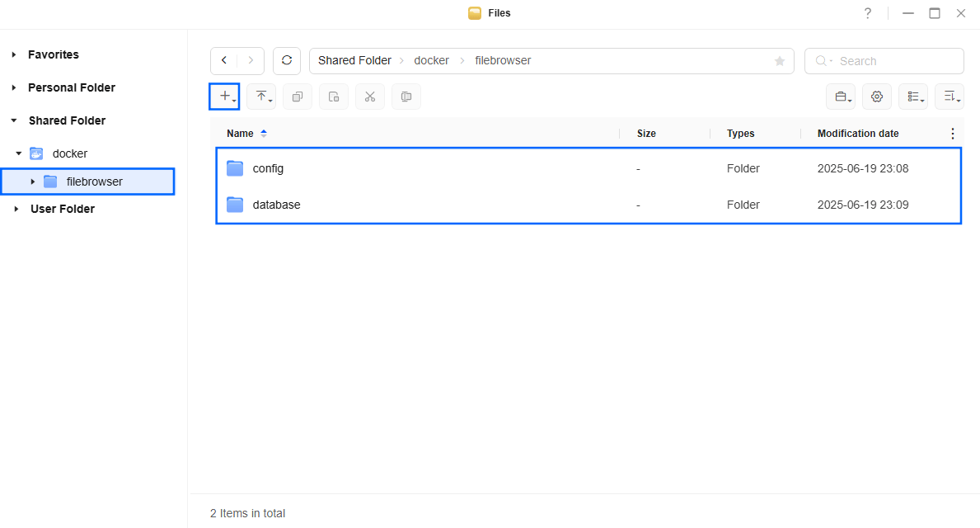Open the create new (+) dropdown button
Image resolution: width=980 pixels, height=528 pixels.
tap(224, 97)
